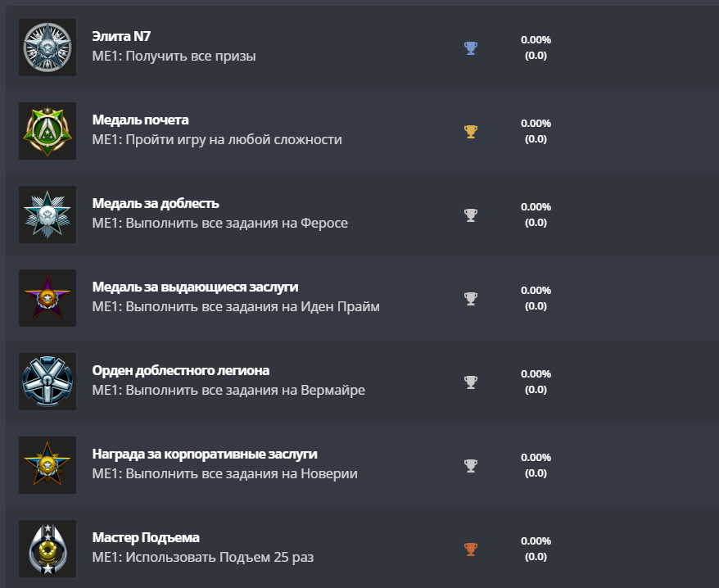Click the Элита N7 achievement badge icon
This screenshot has height=588, width=719.
(x=47, y=47)
